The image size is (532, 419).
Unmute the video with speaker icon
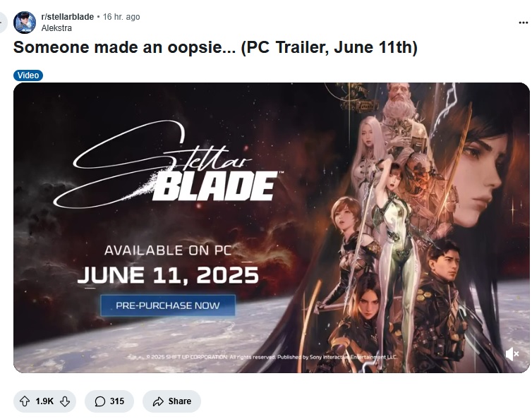(512, 354)
